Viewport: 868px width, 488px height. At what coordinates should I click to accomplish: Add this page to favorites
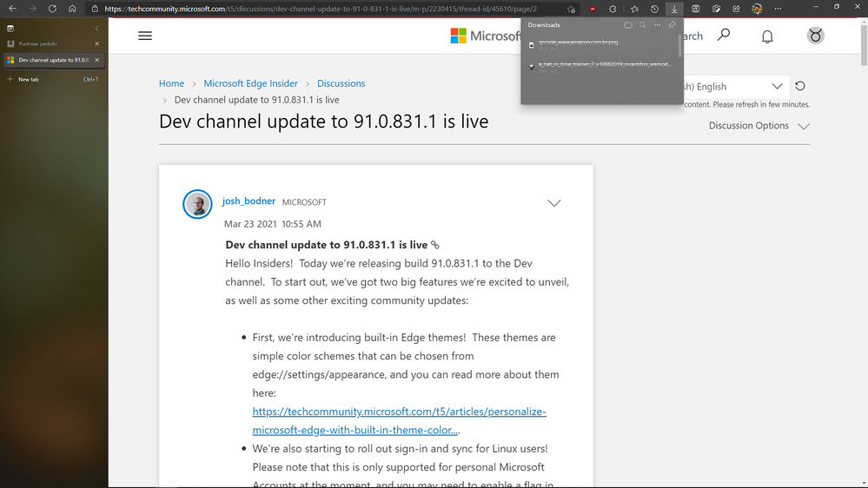[571, 9]
